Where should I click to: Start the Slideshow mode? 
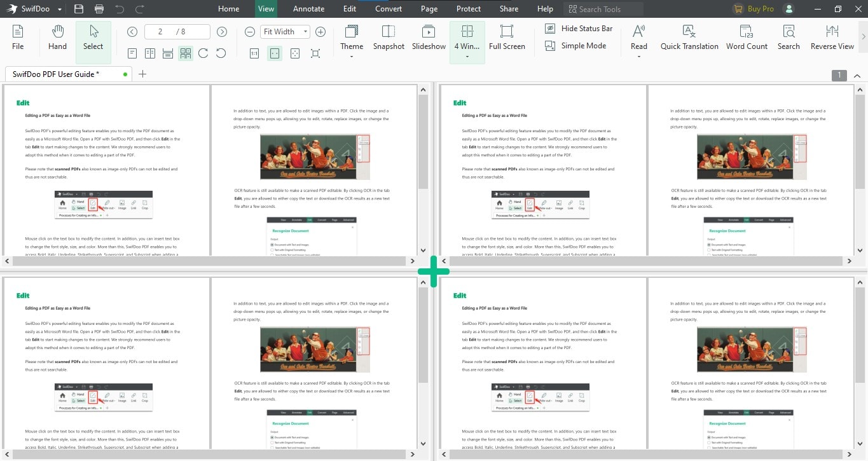[x=428, y=36]
